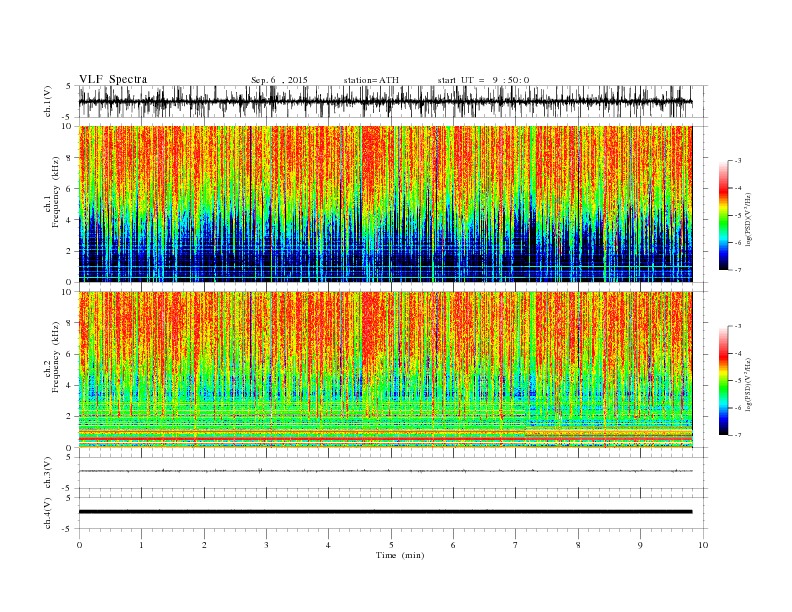Click the "VLF Spectra" plot title
The width and height of the screenshot is (792, 612).
click(x=113, y=79)
